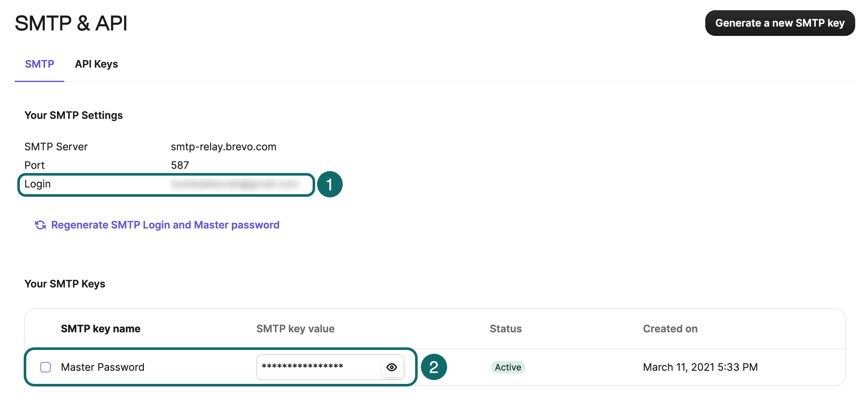Click the Active status badge
Screen dimensions: 868x398
(x=508, y=367)
